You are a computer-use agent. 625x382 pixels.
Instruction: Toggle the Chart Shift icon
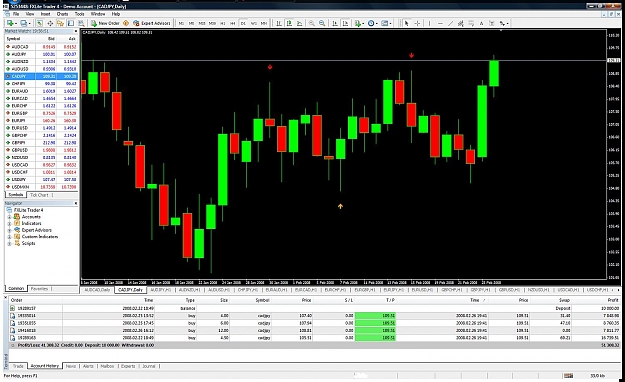(345, 23)
